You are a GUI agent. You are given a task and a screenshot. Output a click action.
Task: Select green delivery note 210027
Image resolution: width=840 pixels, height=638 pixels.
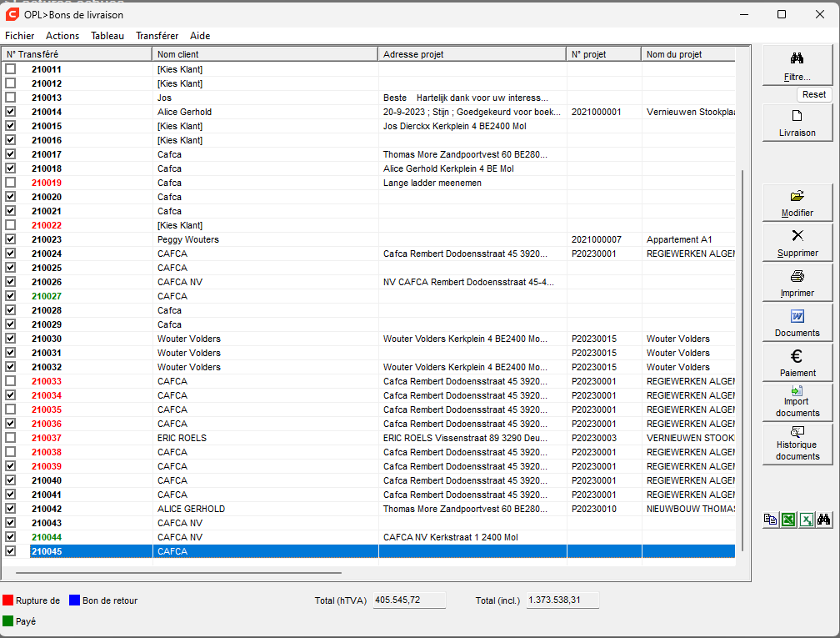click(47, 297)
